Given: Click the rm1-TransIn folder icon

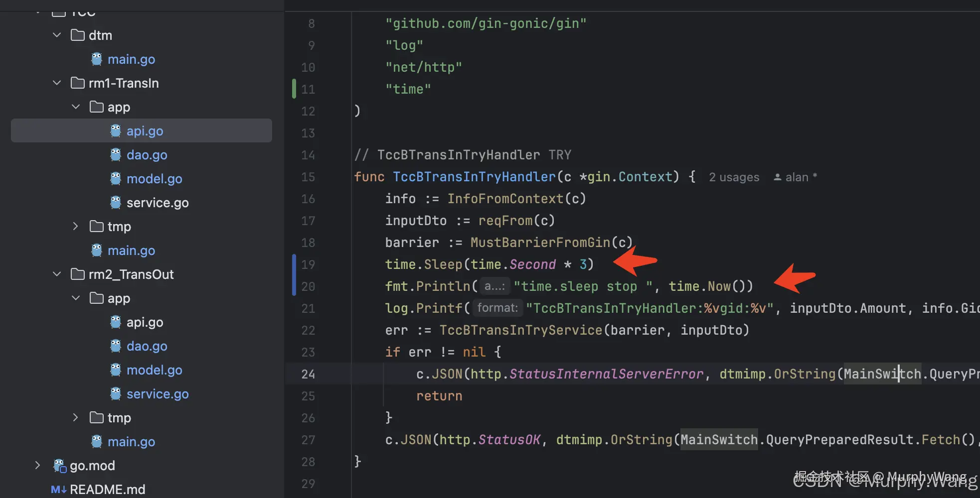Looking at the screenshot, I should (78, 83).
